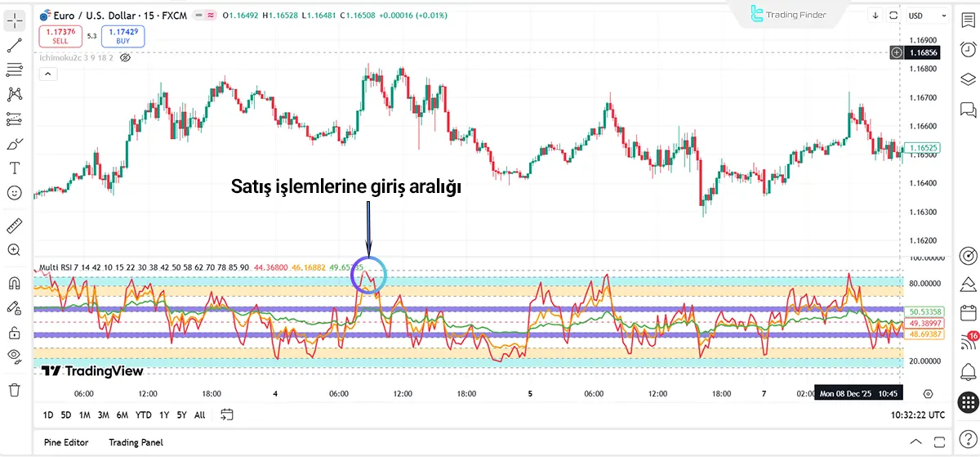Click the SELL price button
980x457 pixels.
[x=60, y=36]
